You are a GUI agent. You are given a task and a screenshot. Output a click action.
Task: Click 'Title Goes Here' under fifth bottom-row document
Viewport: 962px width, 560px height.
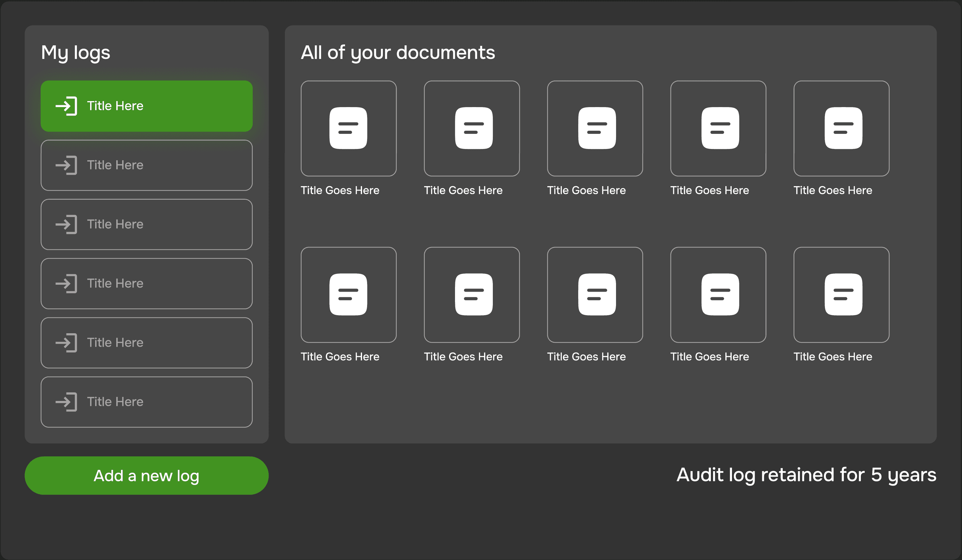tap(833, 357)
